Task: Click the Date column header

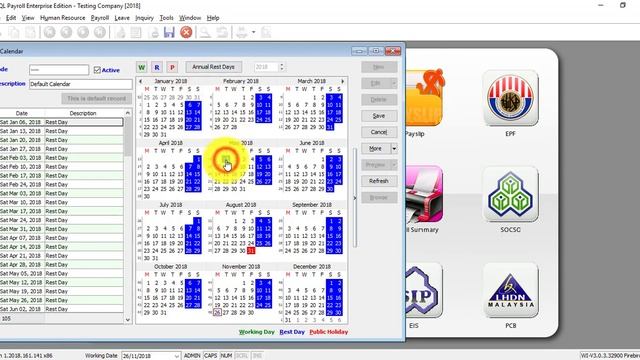Action: pos(22,113)
